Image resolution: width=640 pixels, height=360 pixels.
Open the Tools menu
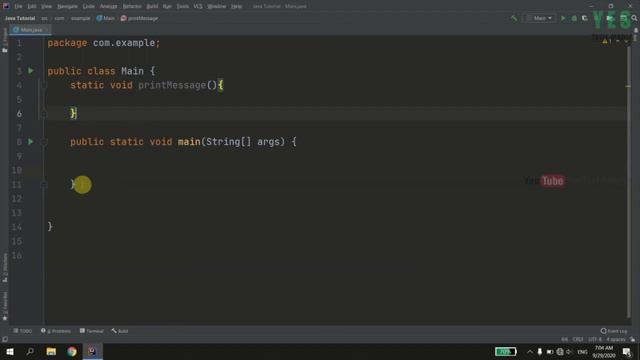pos(182,6)
